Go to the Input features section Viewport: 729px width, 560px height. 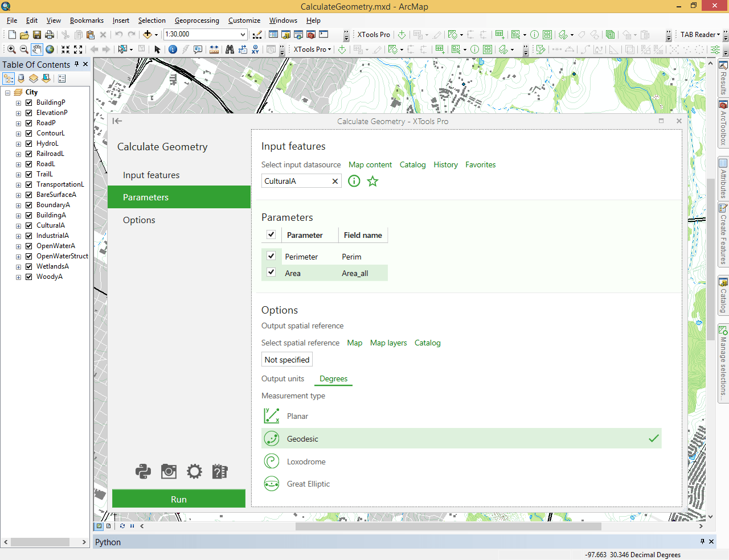pyautogui.click(x=179, y=175)
